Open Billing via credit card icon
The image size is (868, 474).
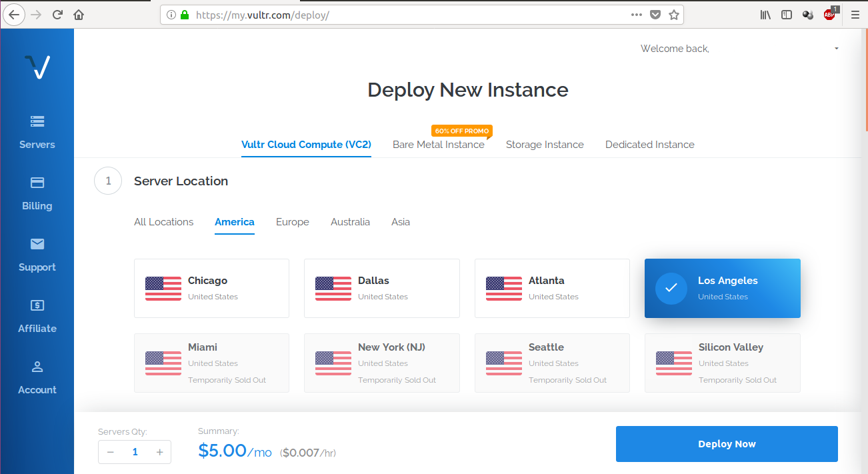point(37,183)
